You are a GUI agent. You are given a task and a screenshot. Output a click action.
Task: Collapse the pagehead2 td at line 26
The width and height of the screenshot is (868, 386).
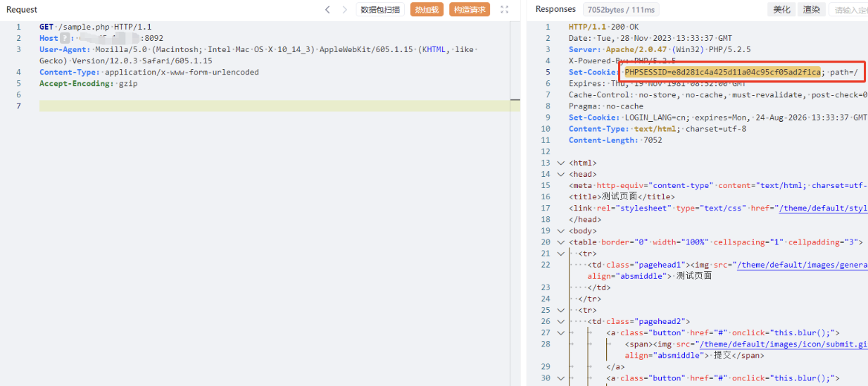[560, 320]
